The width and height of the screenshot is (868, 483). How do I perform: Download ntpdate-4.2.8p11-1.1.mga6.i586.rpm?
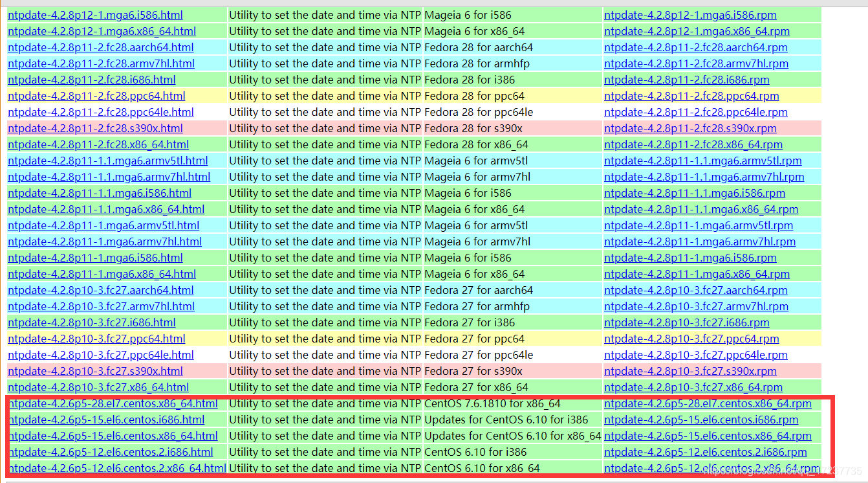[695, 193]
